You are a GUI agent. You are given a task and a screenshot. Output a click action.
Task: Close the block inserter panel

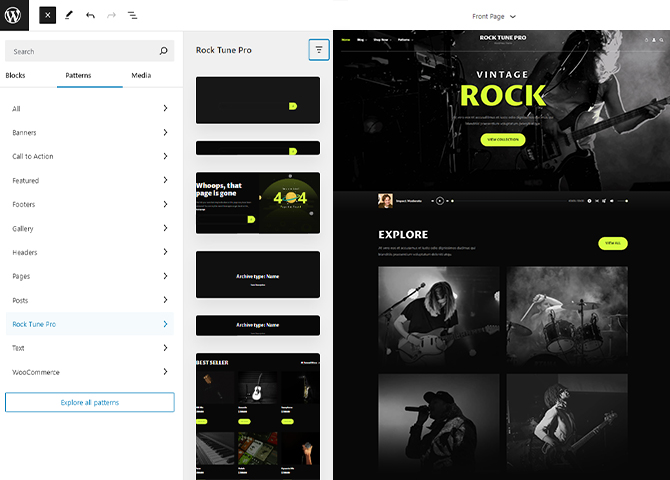47,16
